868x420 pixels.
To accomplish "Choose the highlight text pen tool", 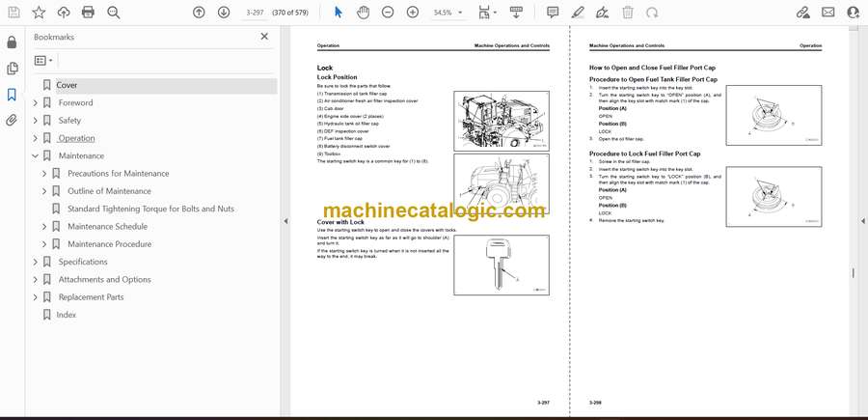I will pyautogui.click(x=578, y=13).
